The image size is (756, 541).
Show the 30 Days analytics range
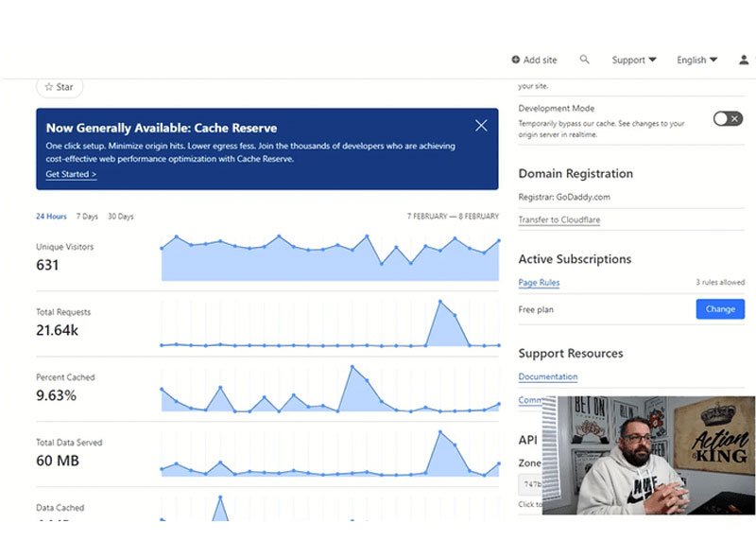click(x=120, y=217)
